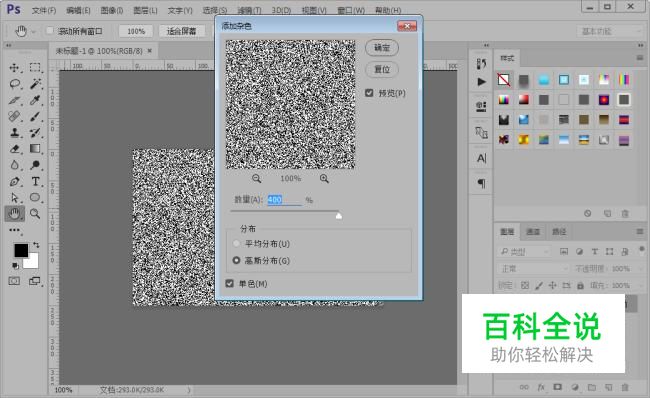This screenshot has height=398, width=650.
Task: Select the Dodge tool
Action: 35,165
